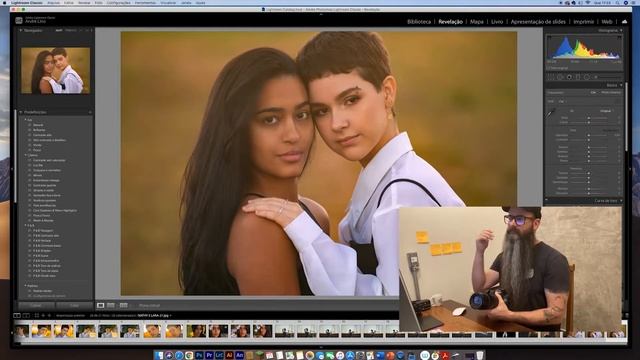Image resolution: width=640 pixels, height=360 pixels.
Task: Collapse the Histograma panel
Action: [x=621, y=30]
